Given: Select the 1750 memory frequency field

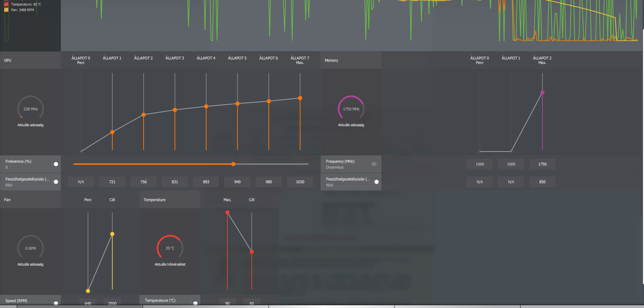Looking at the screenshot, I should (x=542, y=164).
